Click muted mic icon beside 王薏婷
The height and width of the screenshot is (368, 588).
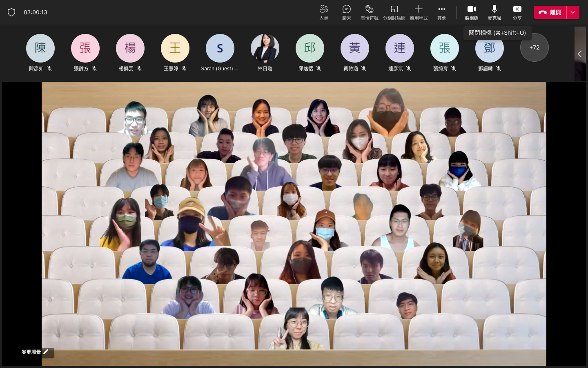(184, 69)
